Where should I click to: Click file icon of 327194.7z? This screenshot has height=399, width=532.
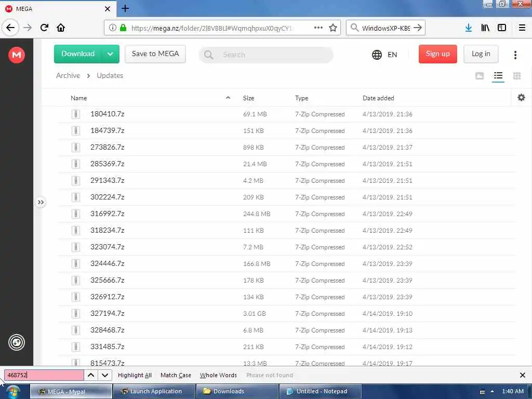point(76,313)
